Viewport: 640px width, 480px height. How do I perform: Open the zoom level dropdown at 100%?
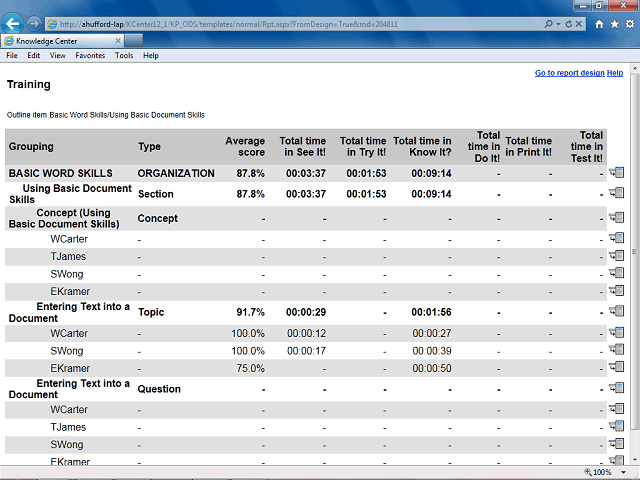pos(624,472)
